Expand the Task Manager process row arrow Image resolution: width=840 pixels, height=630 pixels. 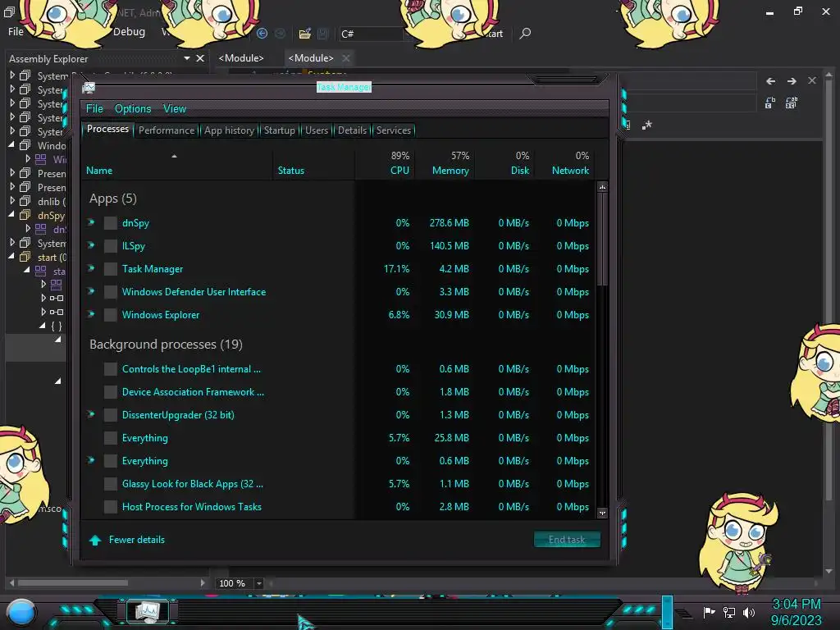(91, 268)
